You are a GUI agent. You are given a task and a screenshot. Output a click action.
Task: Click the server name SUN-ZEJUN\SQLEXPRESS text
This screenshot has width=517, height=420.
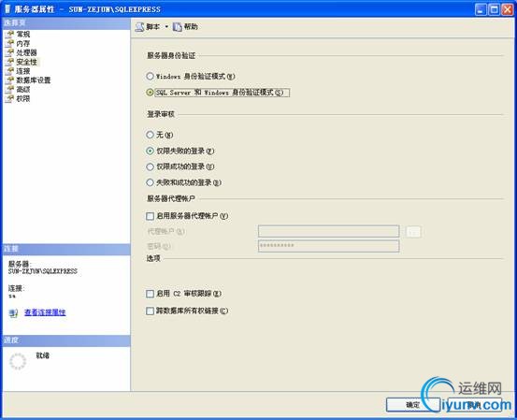[x=42, y=271]
